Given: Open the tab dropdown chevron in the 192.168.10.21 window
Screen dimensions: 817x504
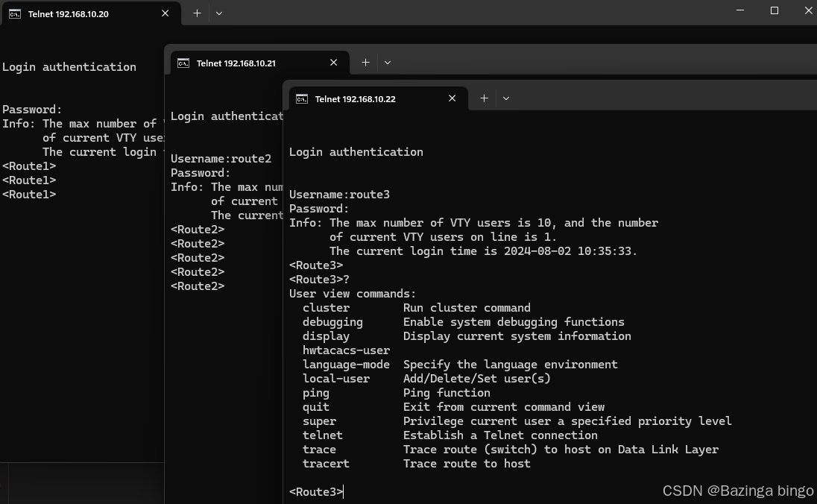Looking at the screenshot, I should (x=388, y=63).
